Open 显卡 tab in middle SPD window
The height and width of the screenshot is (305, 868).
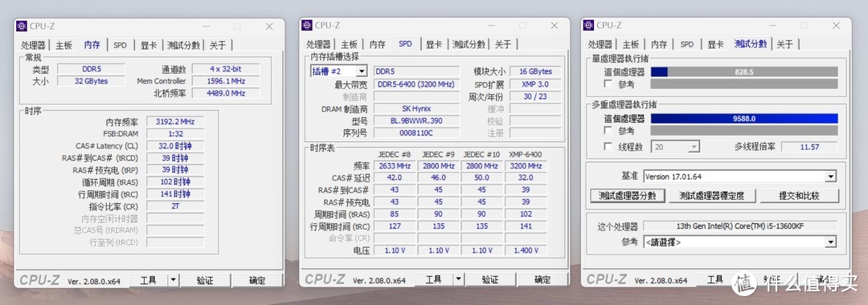[x=433, y=45]
